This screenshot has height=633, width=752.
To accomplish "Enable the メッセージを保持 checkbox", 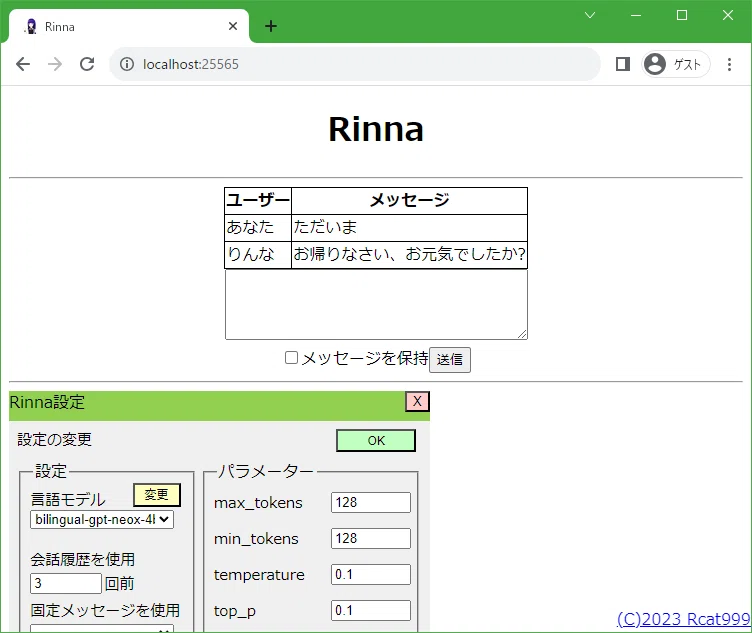I will pos(291,358).
